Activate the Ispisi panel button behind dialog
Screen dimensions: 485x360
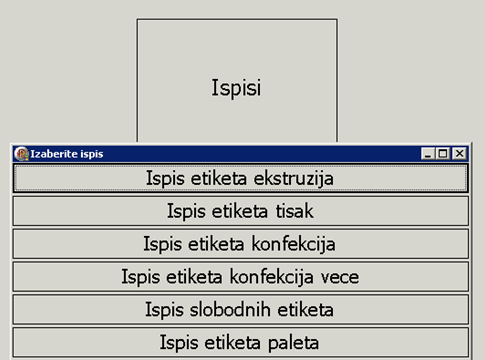coord(237,81)
